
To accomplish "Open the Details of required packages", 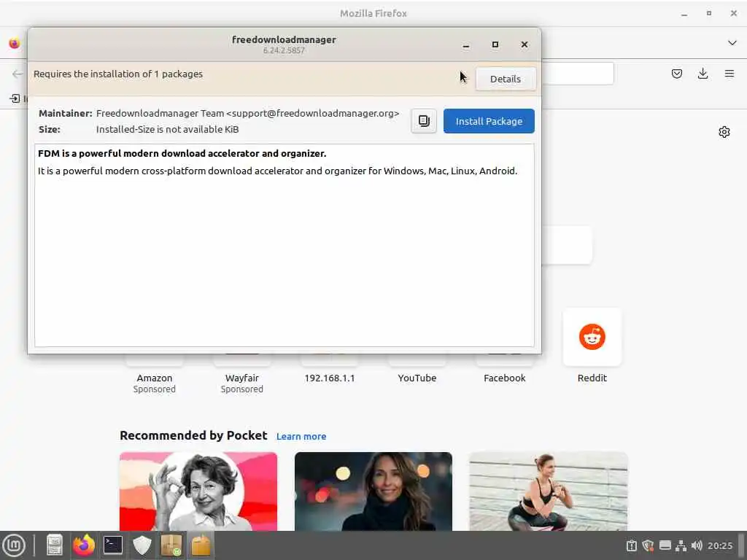I will click(506, 79).
